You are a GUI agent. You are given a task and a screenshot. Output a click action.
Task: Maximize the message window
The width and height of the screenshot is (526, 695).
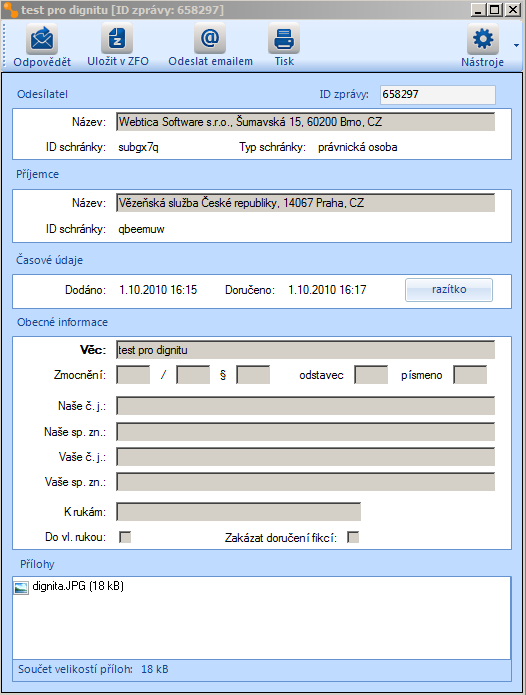(x=495, y=9)
